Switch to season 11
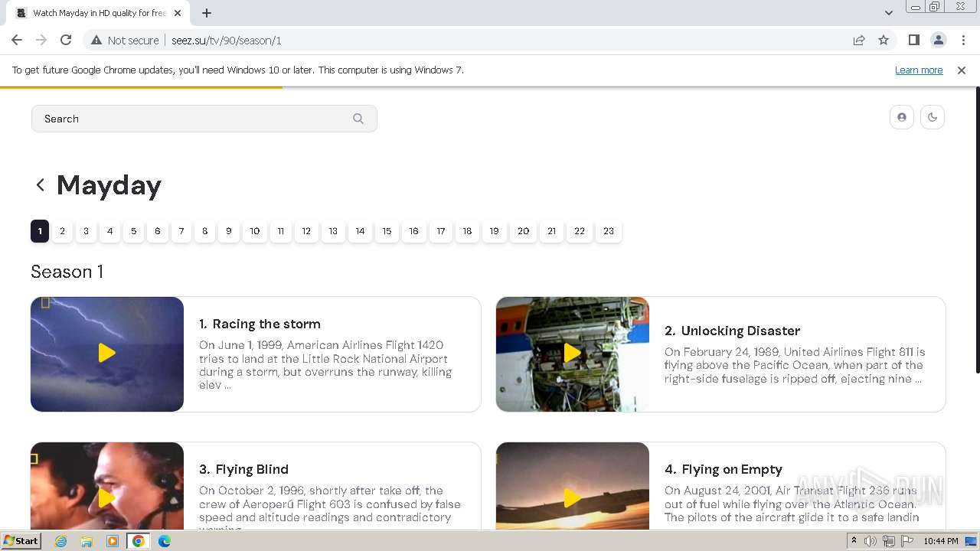Image resolution: width=980 pixels, height=551 pixels. pyautogui.click(x=281, y=231)
